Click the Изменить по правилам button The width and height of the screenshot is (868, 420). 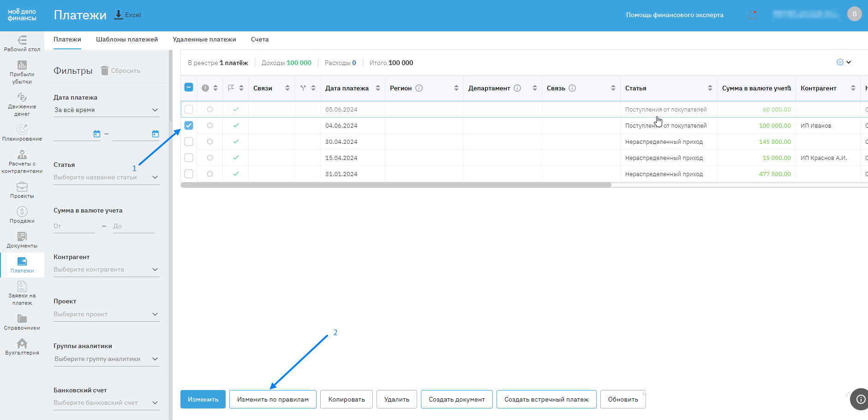pos(273,399)
